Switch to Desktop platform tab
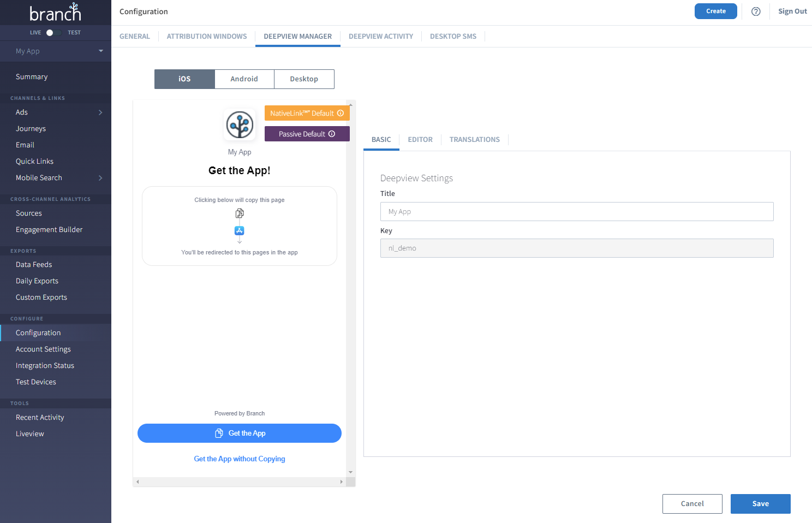Viewport: 812px width, 523px height. tap(304, 79)
